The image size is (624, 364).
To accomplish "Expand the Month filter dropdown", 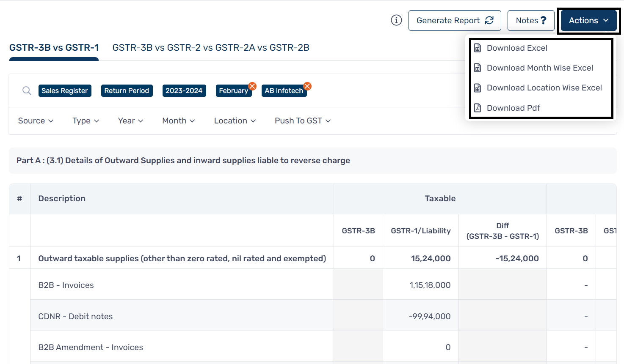I will tap(179, 121).
